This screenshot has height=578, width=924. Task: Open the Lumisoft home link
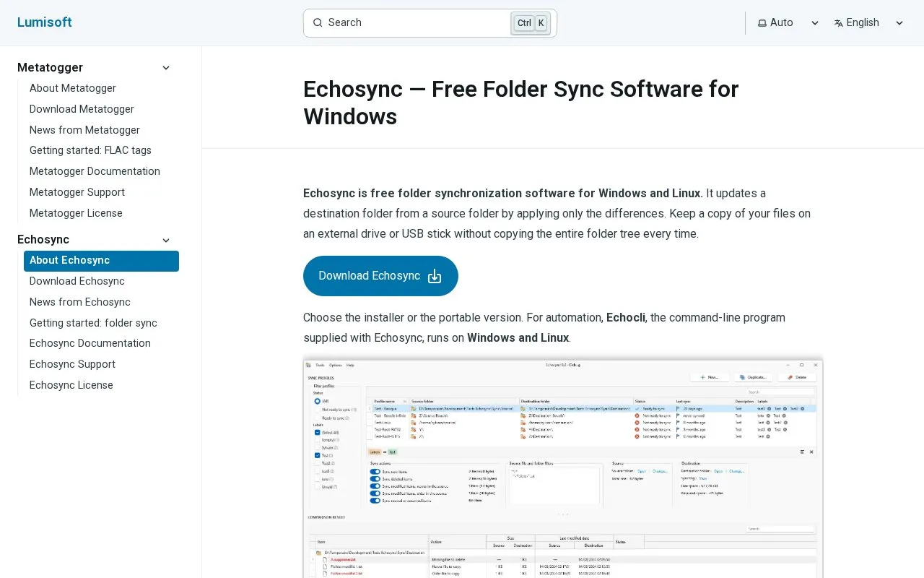coord(44,22)
